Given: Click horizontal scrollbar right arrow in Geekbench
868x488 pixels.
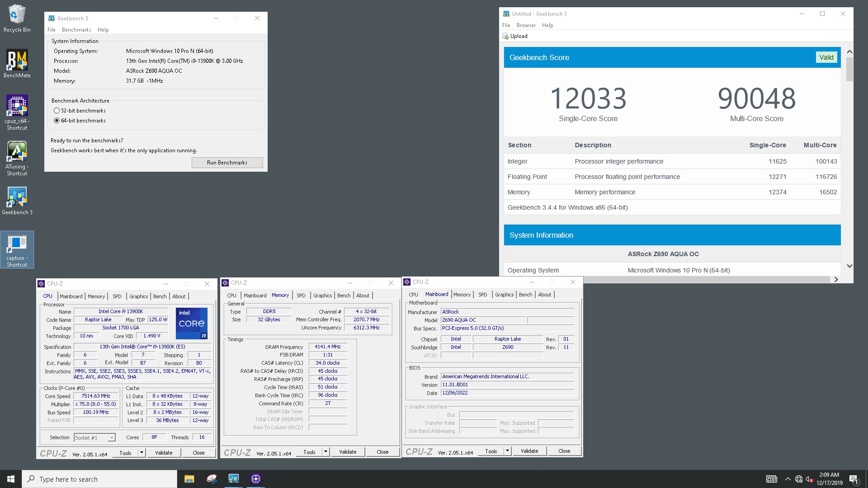Looking at the screenshot, I should 836,279.
